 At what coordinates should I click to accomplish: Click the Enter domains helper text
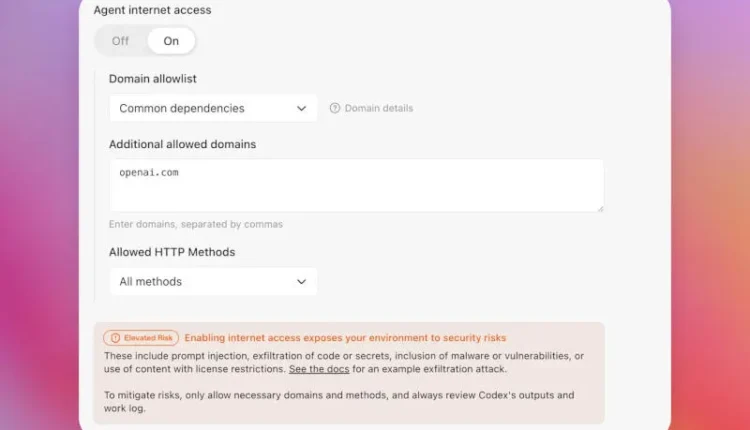(x=195, y=224)
